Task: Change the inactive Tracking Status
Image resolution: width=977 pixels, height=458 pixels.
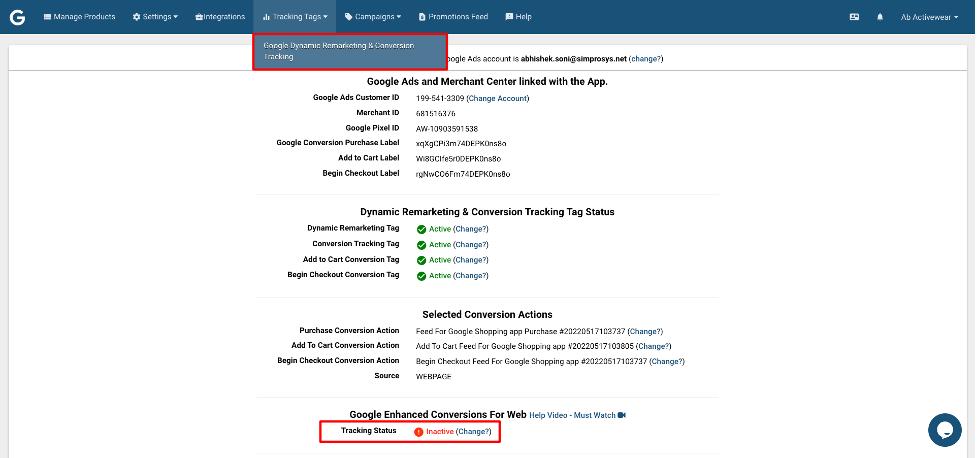Action: 474,432
